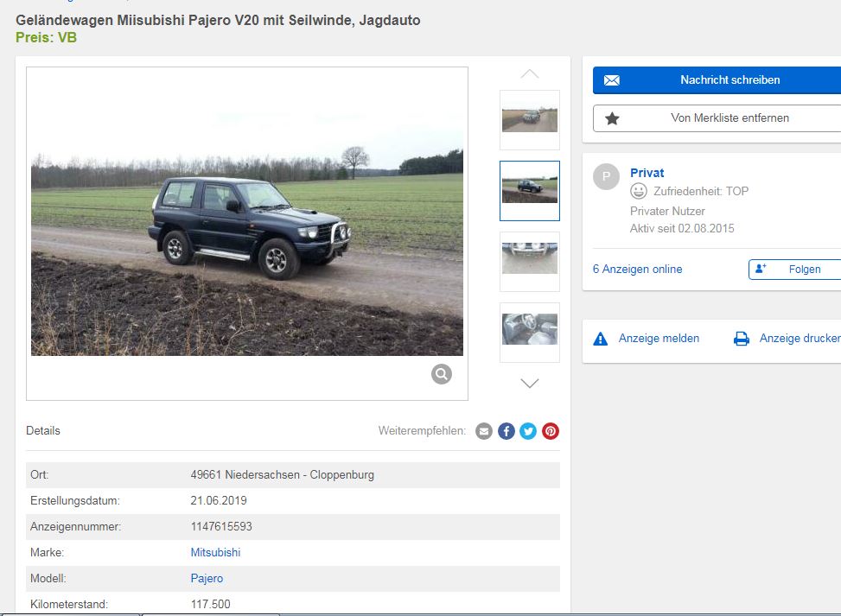The width and height of the screenshot is (841, 616).
Task: Open the 6 Anzeigen online link
Action: click(637, 270)
